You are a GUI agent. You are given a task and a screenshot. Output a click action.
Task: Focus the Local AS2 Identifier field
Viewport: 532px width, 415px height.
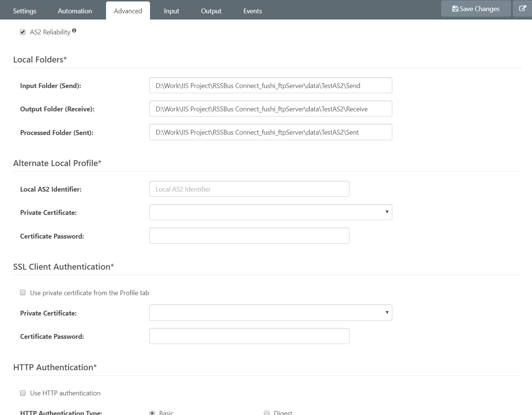point(249,189)
